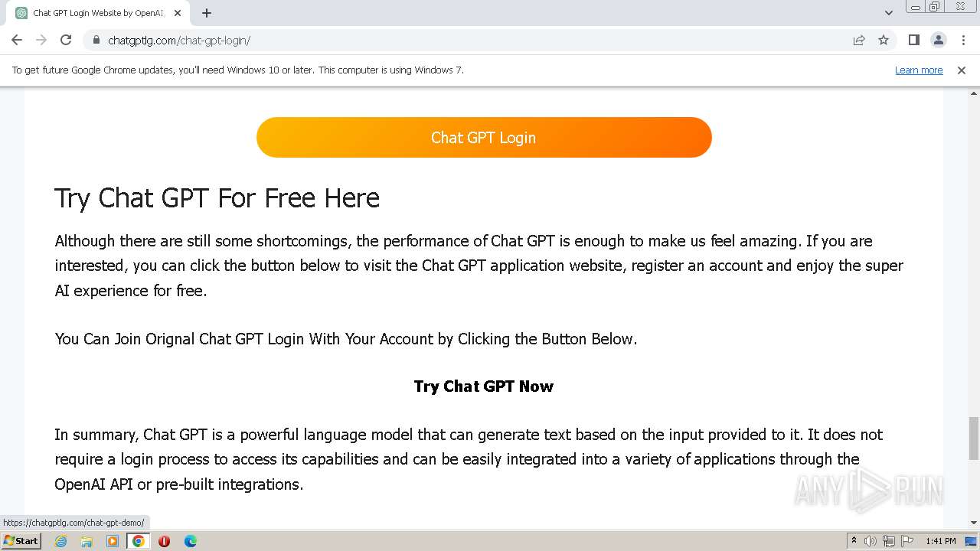Go back to the previous page
980x551 pixels.
pyautogui.click(x=17, y=40)
